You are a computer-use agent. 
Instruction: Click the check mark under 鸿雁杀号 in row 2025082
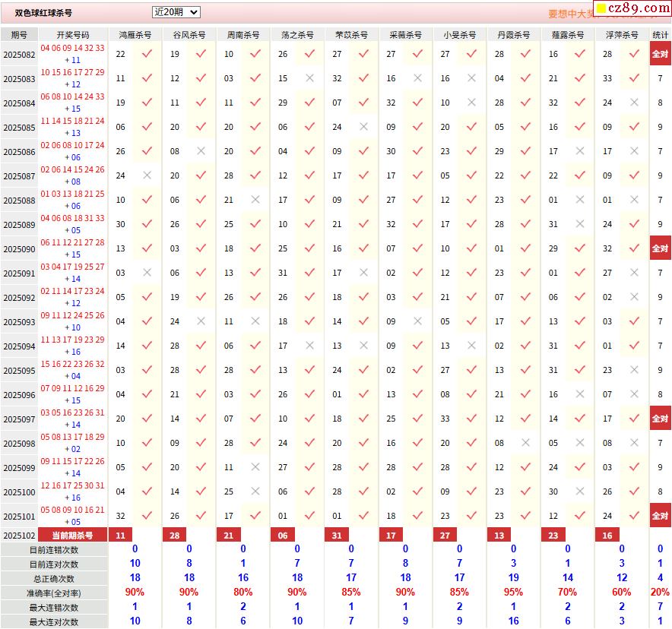(147, 54)
